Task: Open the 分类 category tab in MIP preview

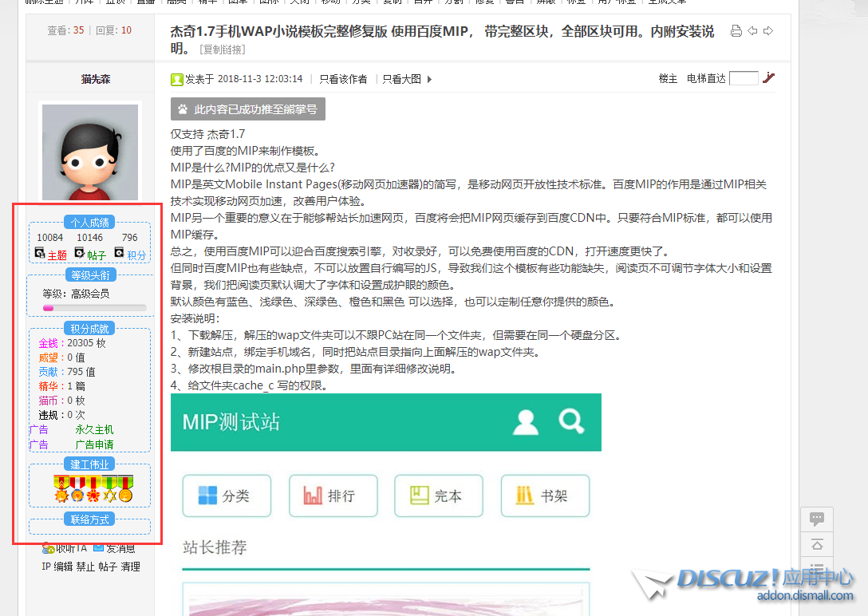Action: coord(227,496)
